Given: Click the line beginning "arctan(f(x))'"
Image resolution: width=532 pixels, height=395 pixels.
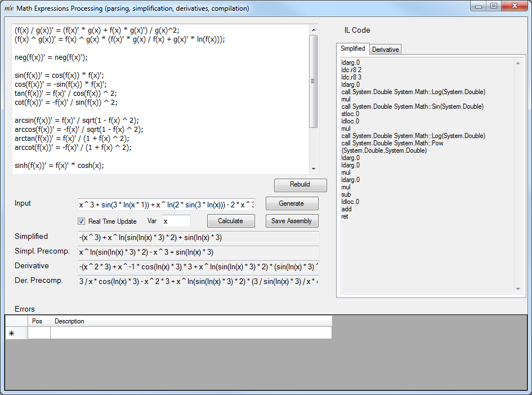Looking at the screenshot, I should pos(71,138).
